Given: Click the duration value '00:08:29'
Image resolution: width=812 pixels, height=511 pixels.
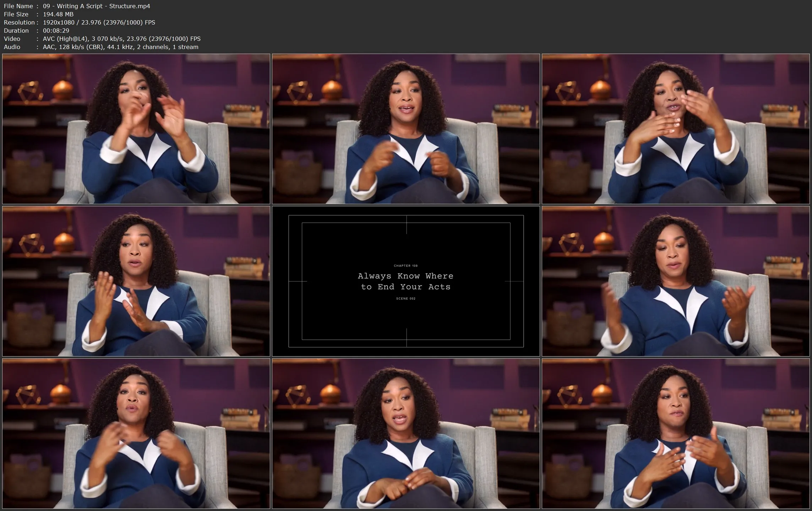Looking at the screenshot, I should 56,31.
